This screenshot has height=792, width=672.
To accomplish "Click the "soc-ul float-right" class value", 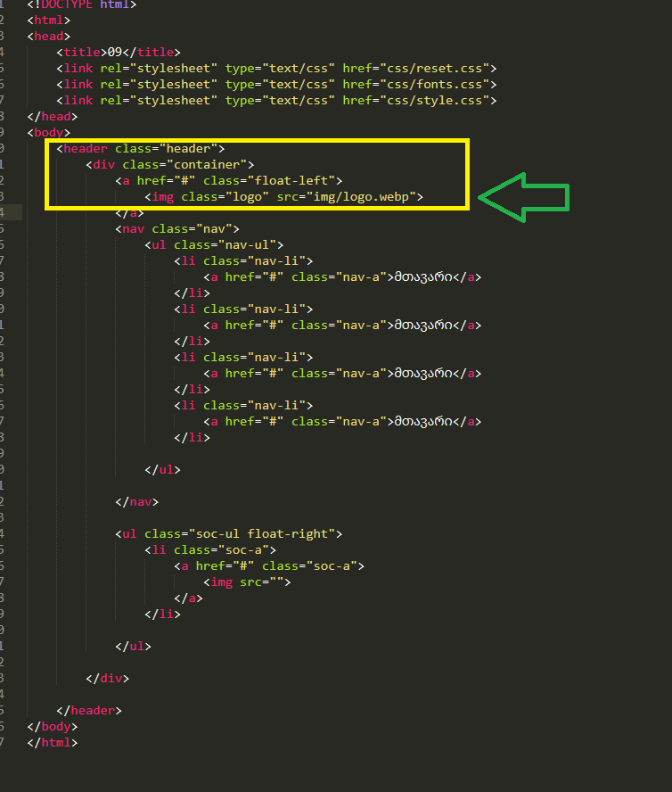I will (261, 534).
